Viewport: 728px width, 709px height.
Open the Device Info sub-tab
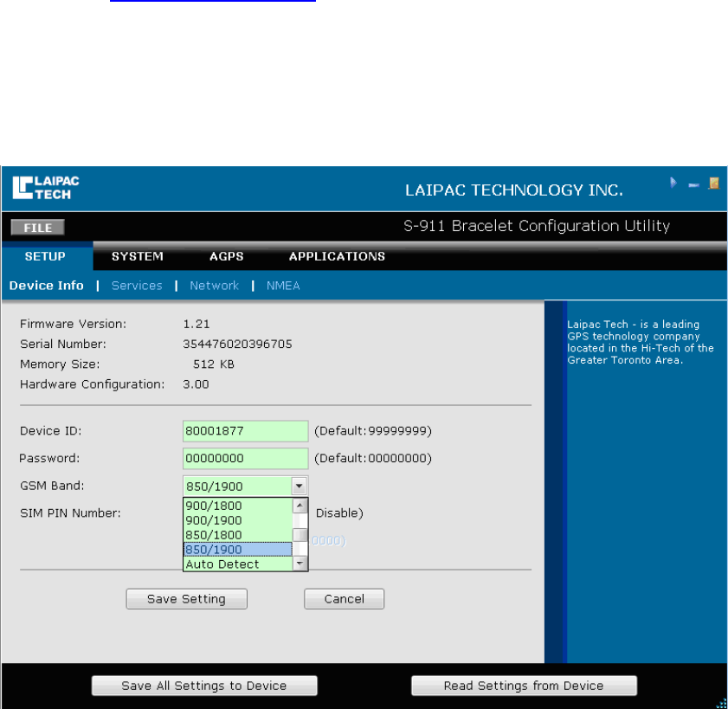click(x=47, y=286)
